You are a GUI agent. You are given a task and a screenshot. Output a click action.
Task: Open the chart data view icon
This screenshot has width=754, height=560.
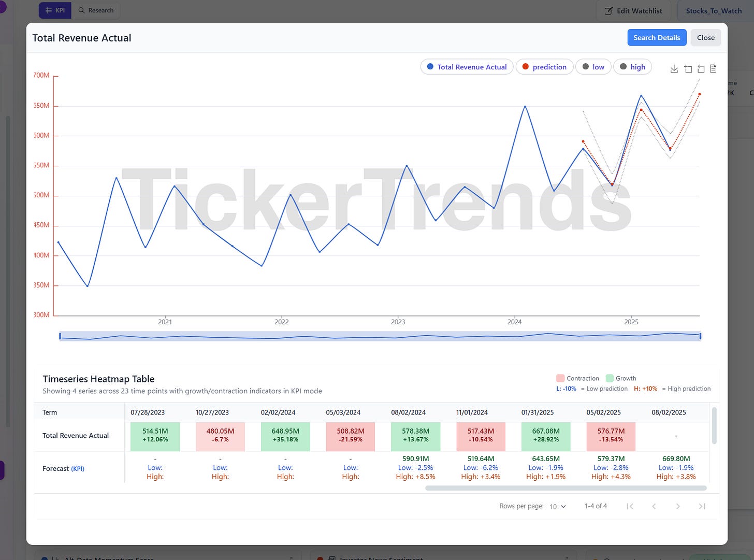tap(713, 69)
